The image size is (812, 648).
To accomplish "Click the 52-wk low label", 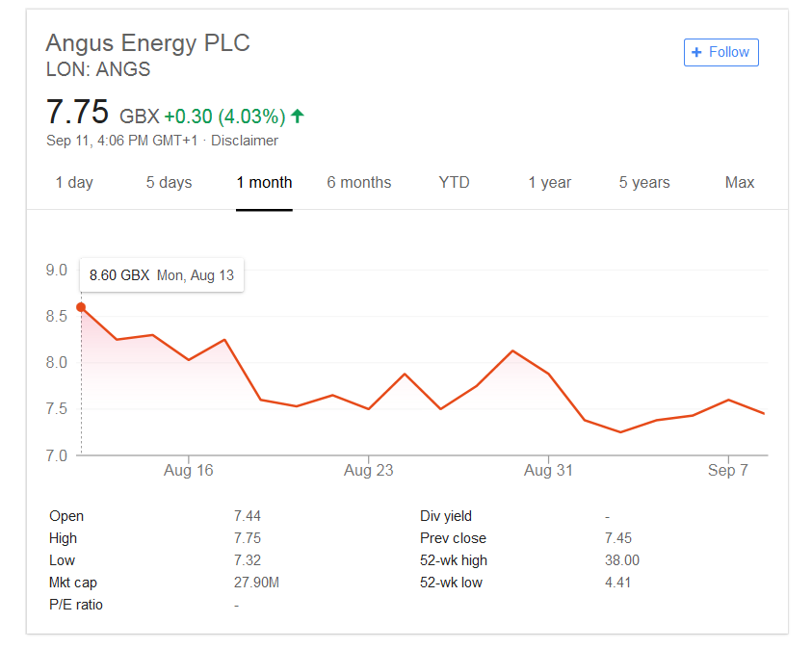I will (x=451, y=583).
